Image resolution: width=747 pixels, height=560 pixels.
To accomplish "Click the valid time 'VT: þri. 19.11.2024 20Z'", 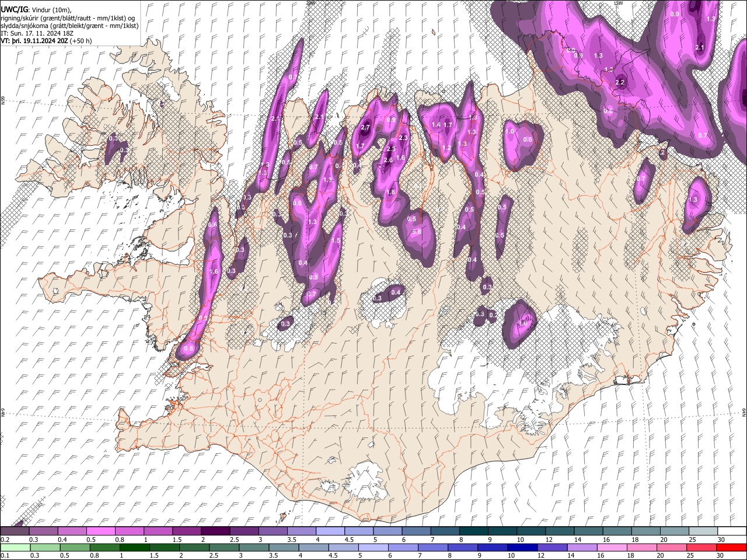I will (34, 41).
